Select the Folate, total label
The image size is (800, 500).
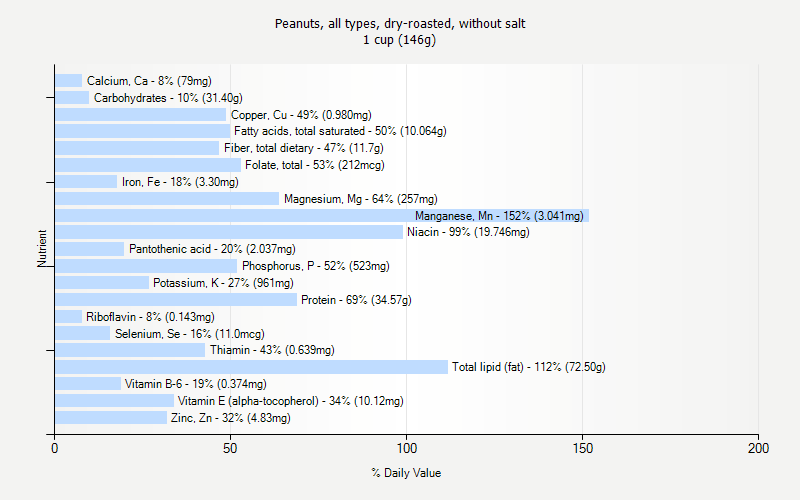click(x=315, y=165)
